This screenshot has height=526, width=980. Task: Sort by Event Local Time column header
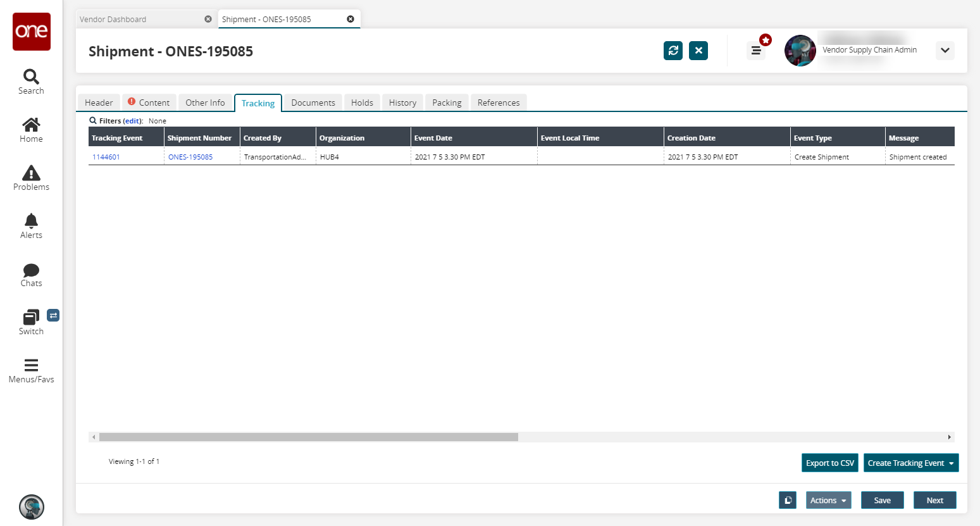point(601,138)
